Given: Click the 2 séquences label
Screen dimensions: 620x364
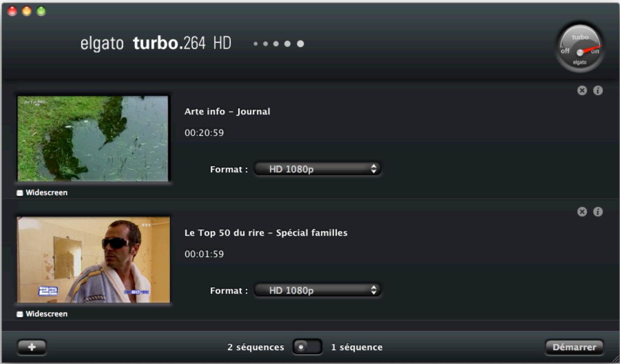Looking at the screenshot, I should [256, 347].
